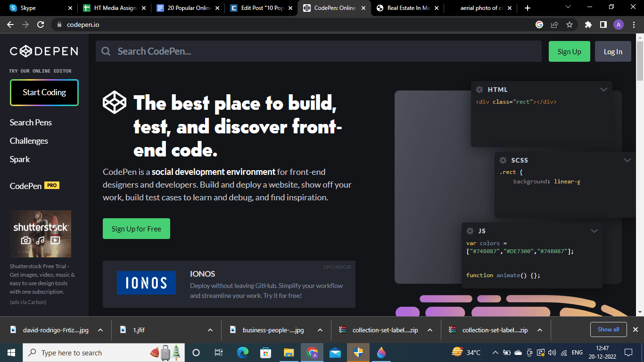The height and width of the screenshot is (362, 644).
Task: Click the green Sign Up button
Action: click(x=570, y=51)
